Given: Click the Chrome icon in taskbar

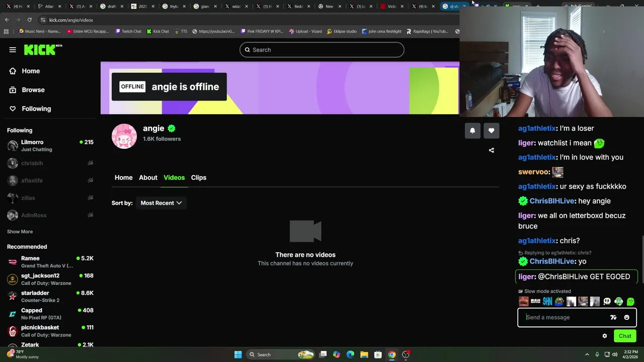Looking at the screenshot, I should coord(392,354).
